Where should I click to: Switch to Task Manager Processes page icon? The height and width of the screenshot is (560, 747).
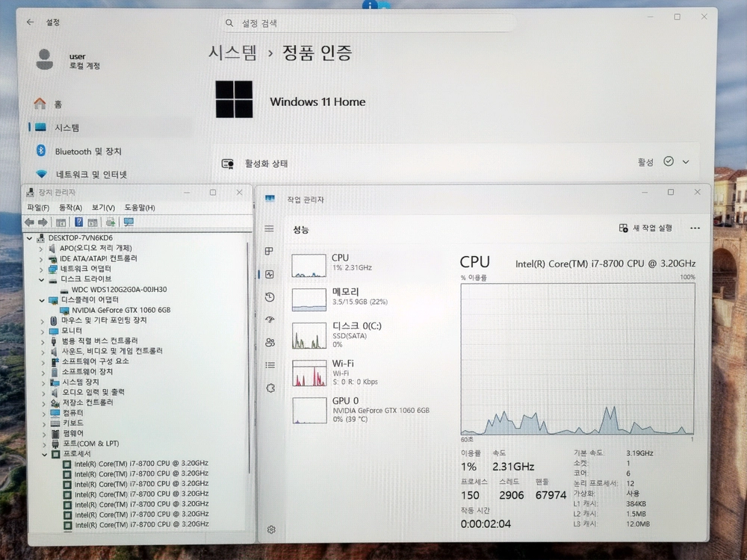coord(269,251)
